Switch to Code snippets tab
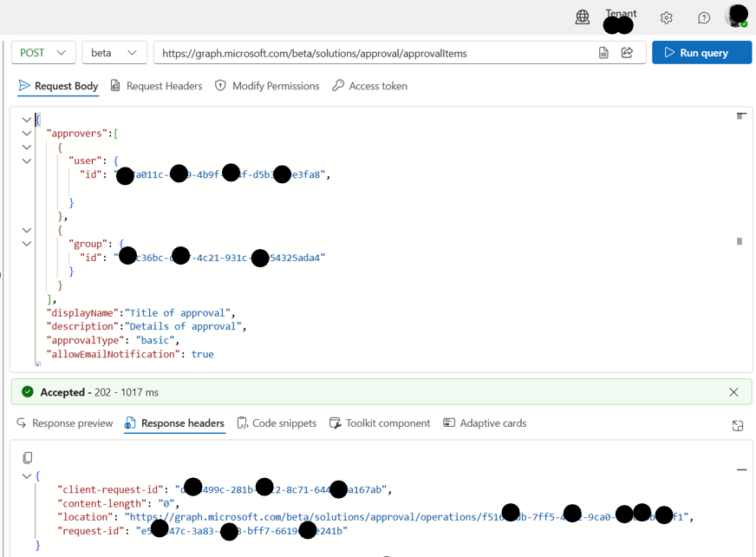Screen dimensions: 756x557 (277, 423)
